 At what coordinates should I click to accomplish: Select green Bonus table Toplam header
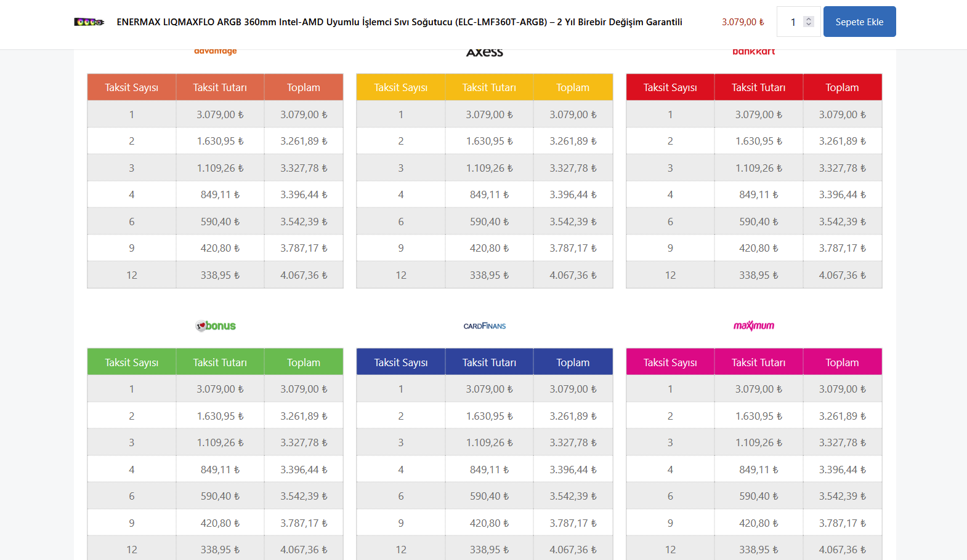304,362
